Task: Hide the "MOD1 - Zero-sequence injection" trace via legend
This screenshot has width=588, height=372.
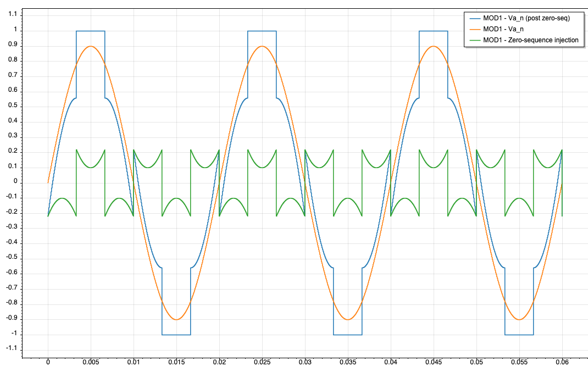Action: (530, 40)
